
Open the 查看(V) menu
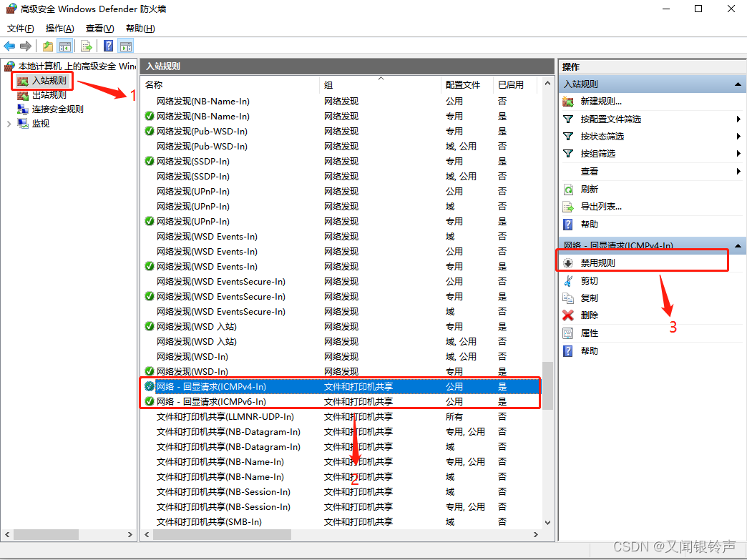(99, 29)
